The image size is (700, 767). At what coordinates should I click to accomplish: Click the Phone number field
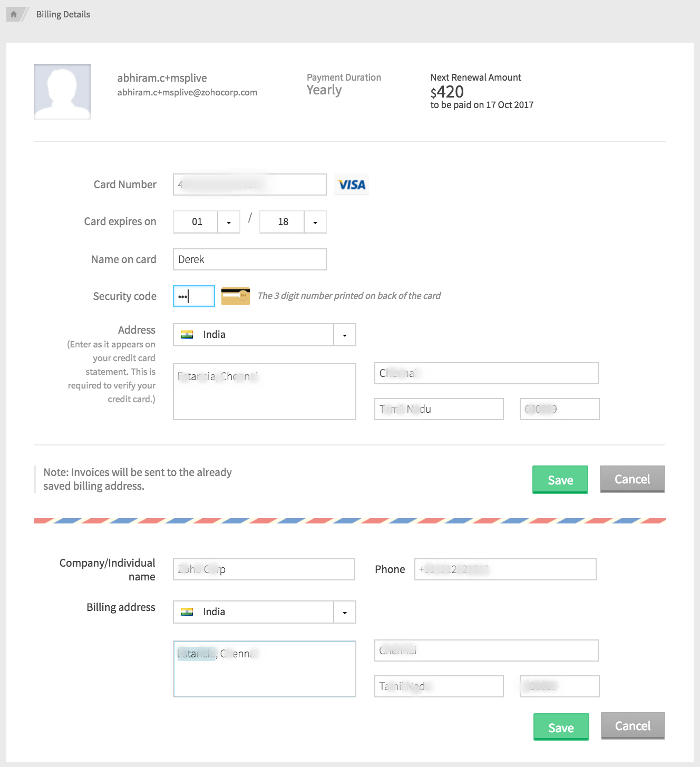pyautogui.click(x=505, y=569)
